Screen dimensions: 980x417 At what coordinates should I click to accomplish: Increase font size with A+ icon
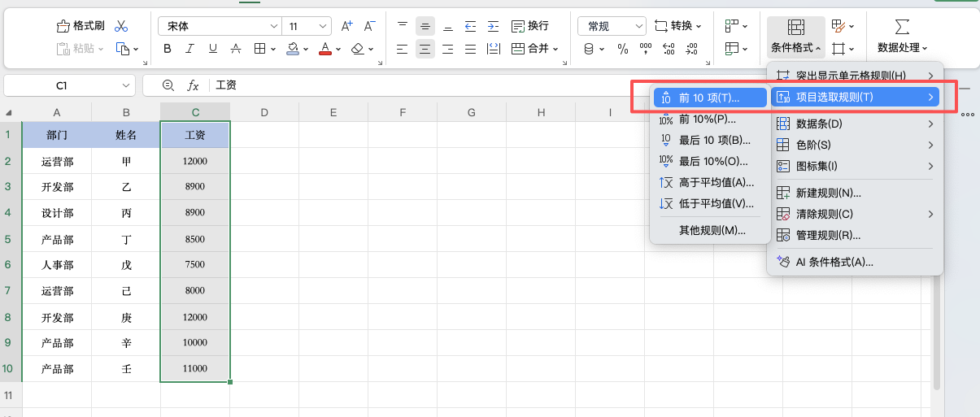[347, 26]
